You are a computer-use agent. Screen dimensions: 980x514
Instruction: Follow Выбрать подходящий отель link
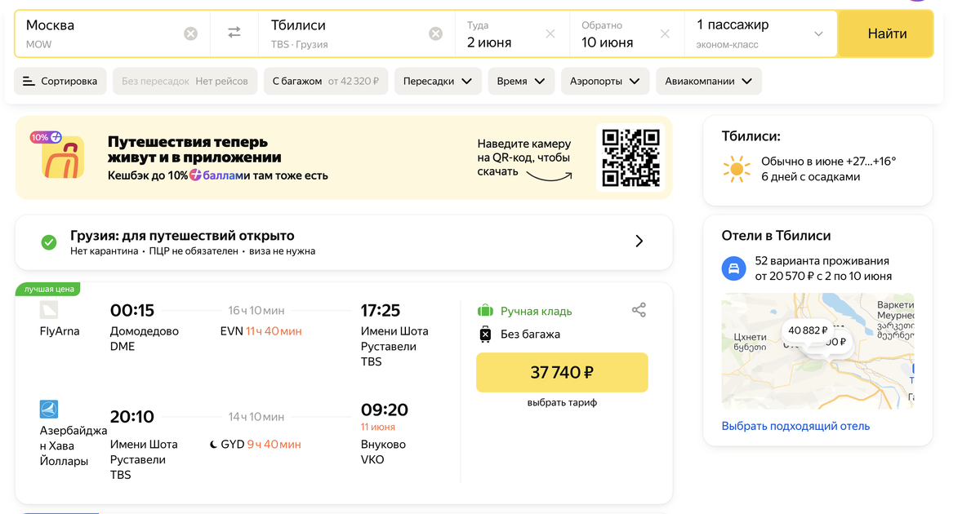tap(795, 426)
